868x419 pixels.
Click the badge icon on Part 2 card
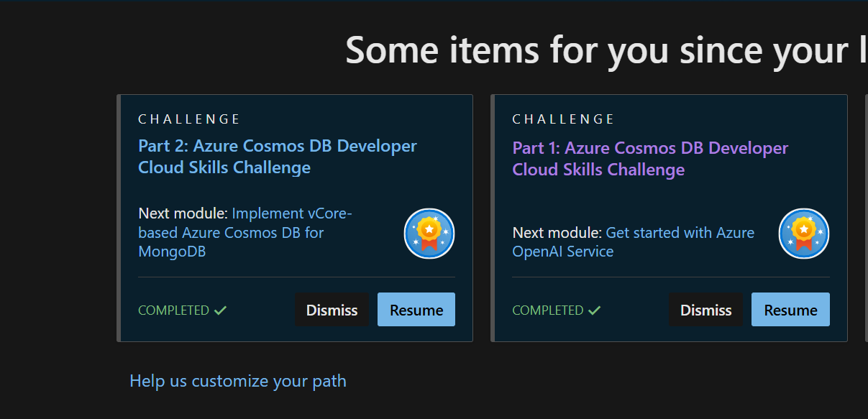coord(429,233)
